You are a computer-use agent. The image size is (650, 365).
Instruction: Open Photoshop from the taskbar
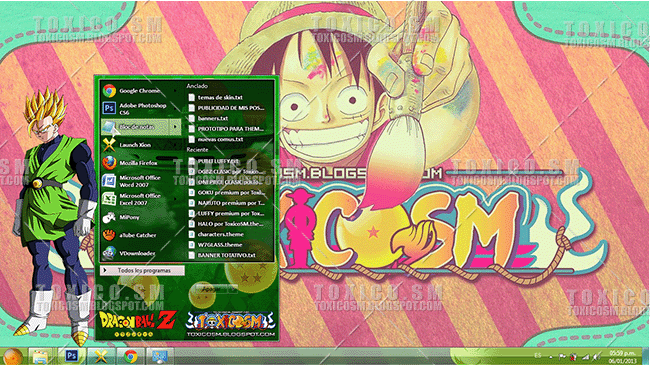click(x=73, y=356)
